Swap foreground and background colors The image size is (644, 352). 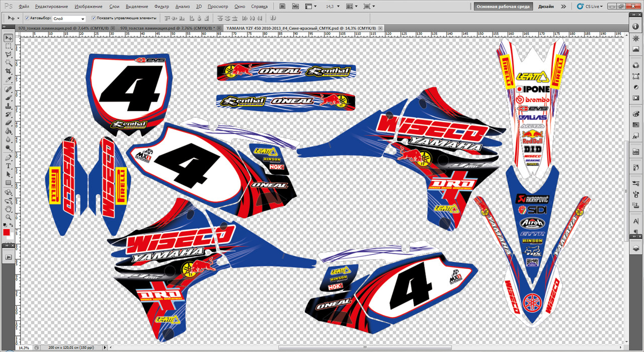(11, 225)
